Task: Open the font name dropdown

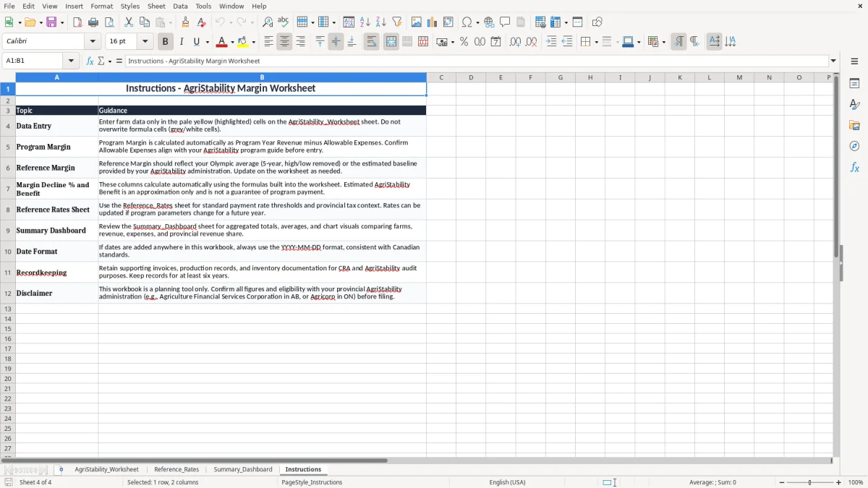Action: click(93, 42)
